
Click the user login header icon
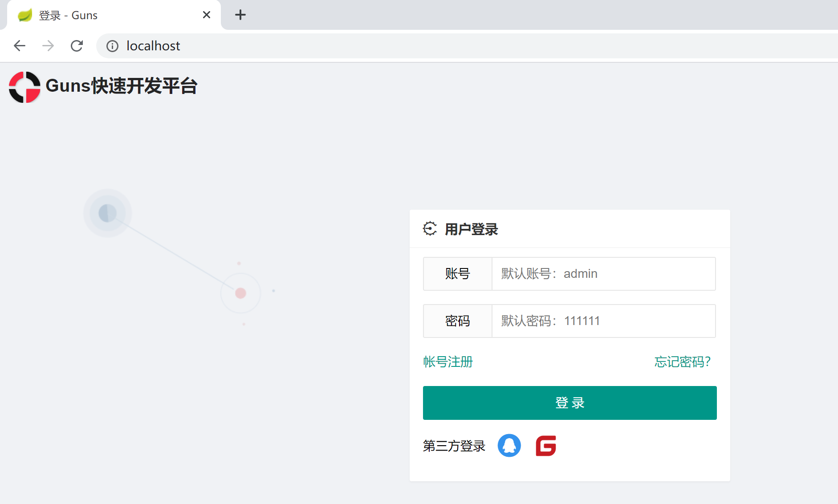pyautogui.click(x=430, y=229)
